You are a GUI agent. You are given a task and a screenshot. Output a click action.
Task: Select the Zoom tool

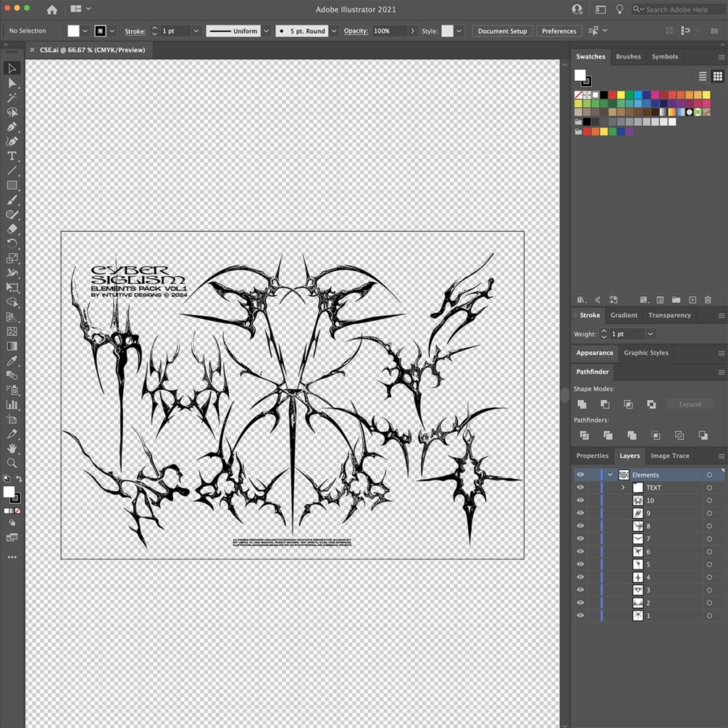pyautogui.click(x=12, y=463)
